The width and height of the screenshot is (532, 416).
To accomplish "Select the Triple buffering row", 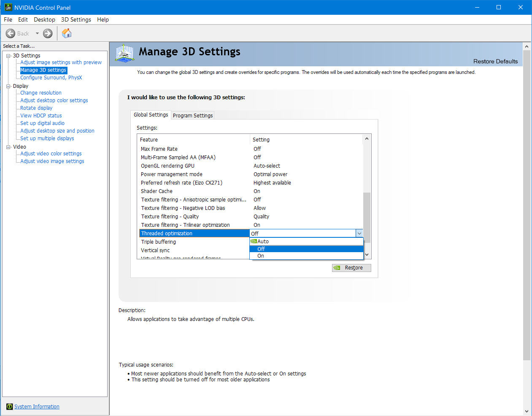I will coord(194,242).
